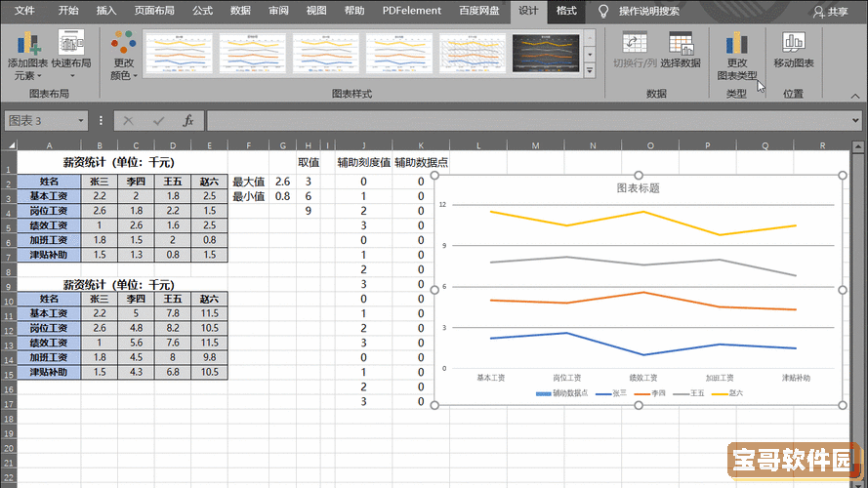The height and width of the screenshot is (488, 868).
Task: Open the Select Data dialog
Action: (681, 50)
